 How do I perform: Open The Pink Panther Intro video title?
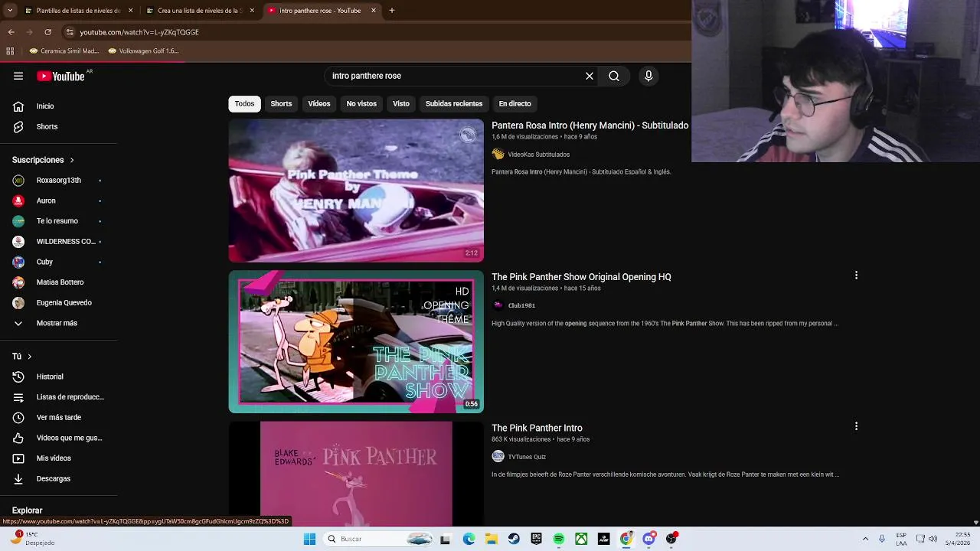(537, 428)
